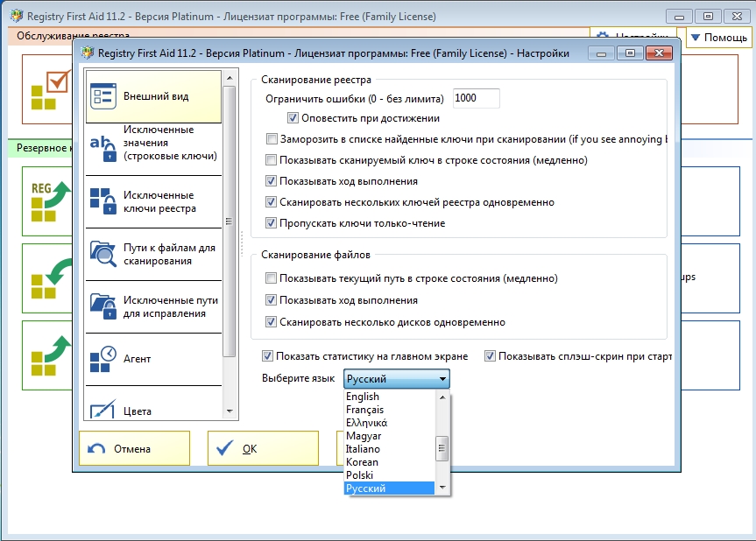Select English in language list

point(389,397)
